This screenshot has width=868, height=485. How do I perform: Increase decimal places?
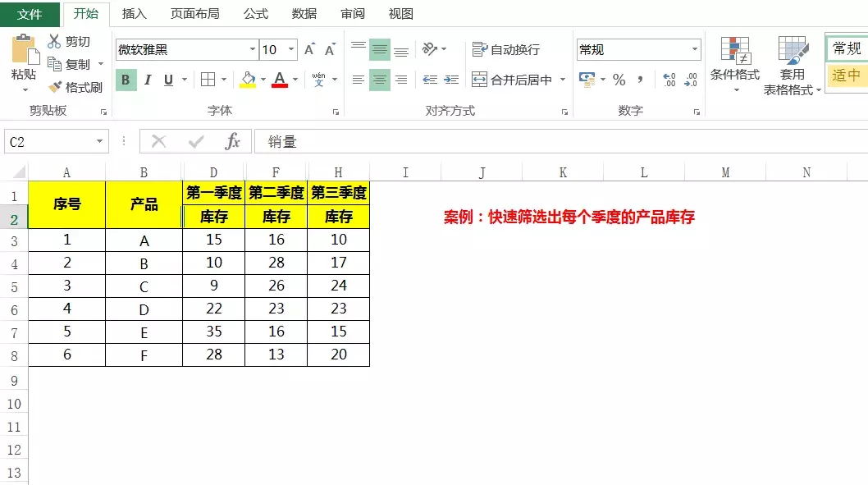[x=669, y=80]
